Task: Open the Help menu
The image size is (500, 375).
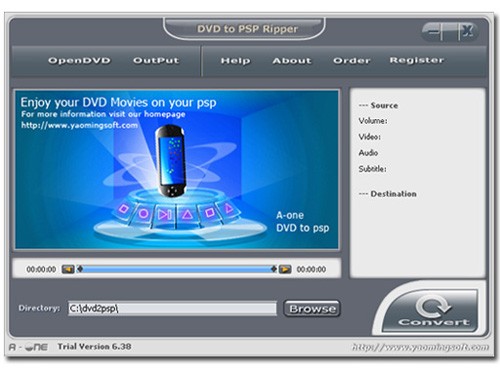Action: coord(235,61)
